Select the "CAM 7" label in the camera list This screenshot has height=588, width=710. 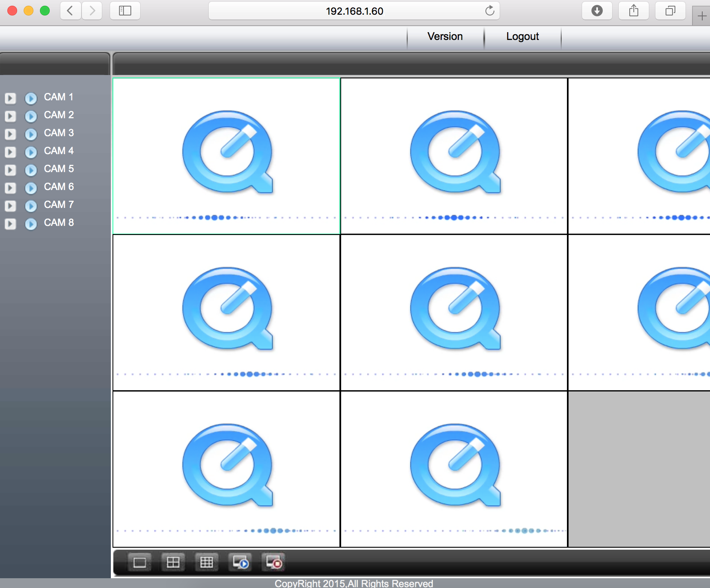pos(59,205)
